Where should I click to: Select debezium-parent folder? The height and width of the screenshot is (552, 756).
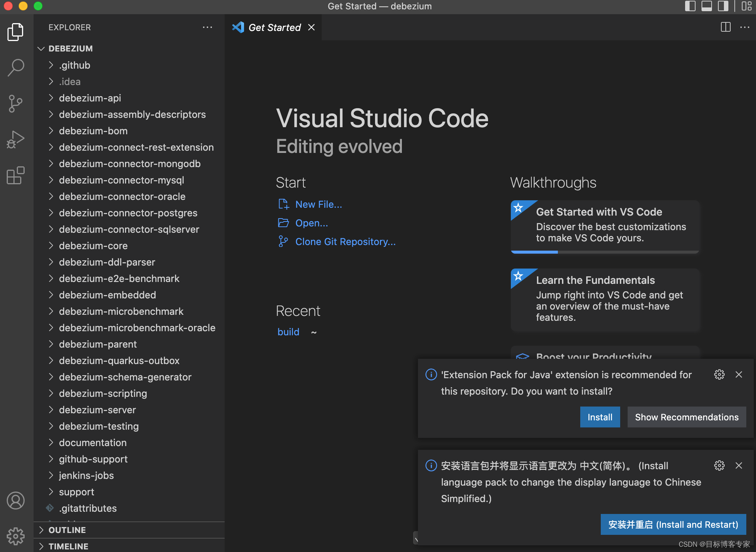click(129, 344)
